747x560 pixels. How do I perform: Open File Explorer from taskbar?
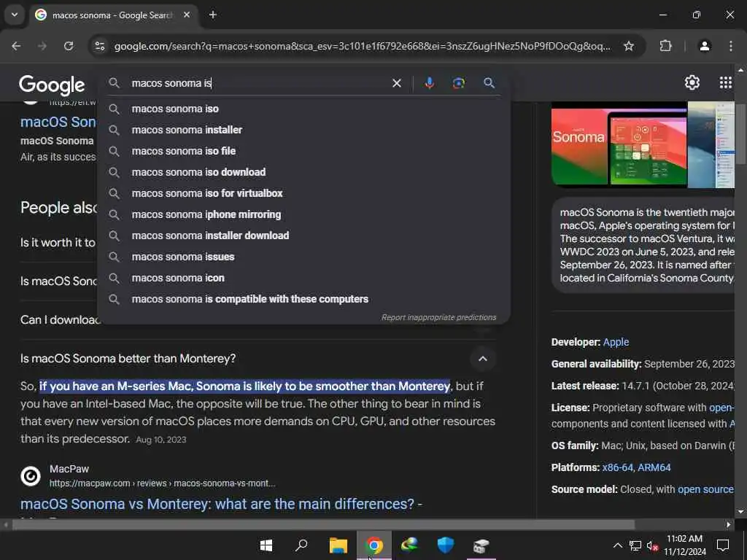point(338,545)
